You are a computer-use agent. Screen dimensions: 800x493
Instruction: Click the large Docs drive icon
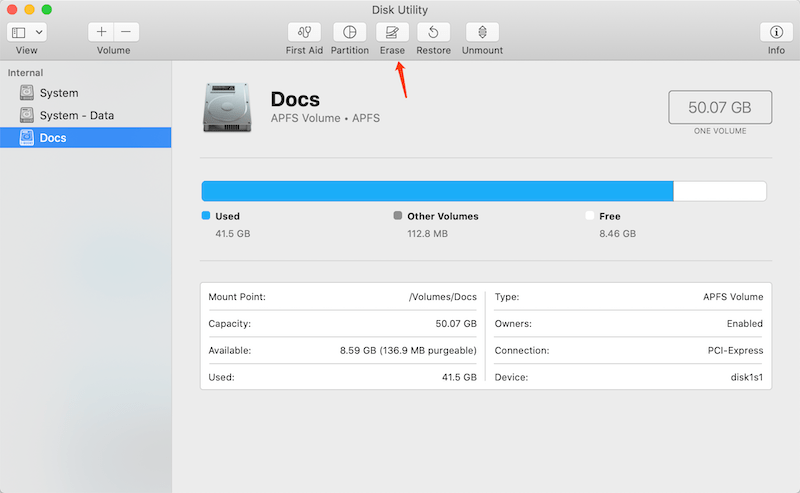click(227, 107)
